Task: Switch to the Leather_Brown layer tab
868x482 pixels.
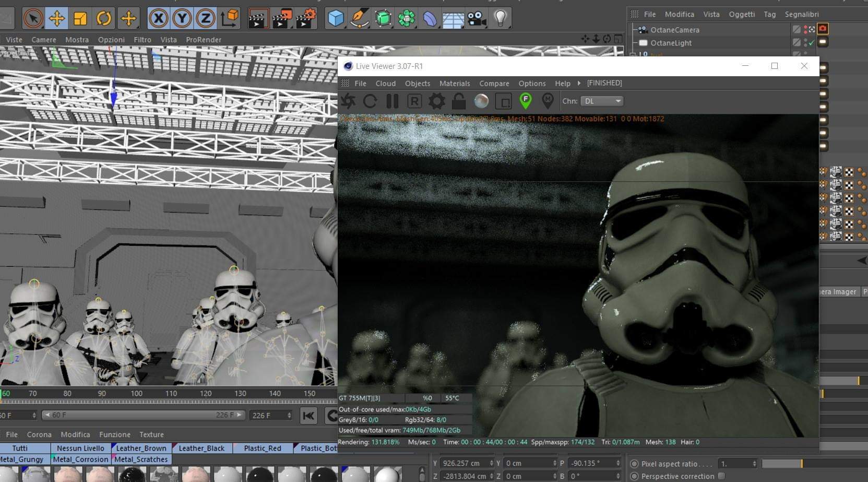Action: coord(141,448)
